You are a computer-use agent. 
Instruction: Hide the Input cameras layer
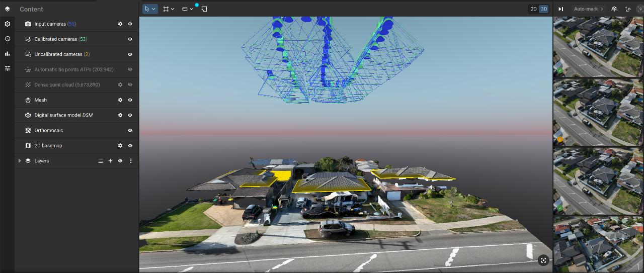coord(130,24)
